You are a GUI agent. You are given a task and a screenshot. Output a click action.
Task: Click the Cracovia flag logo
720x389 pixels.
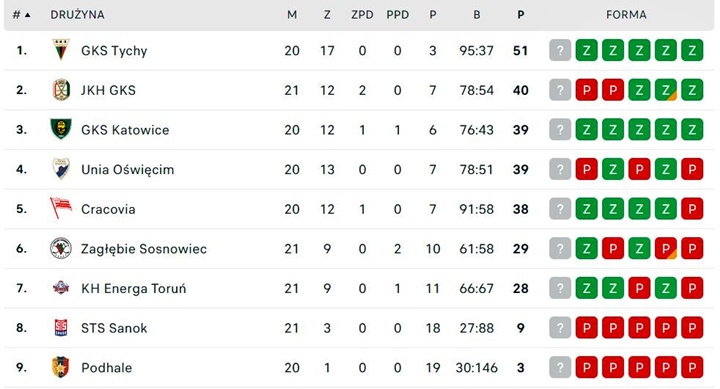coord(61,209)
